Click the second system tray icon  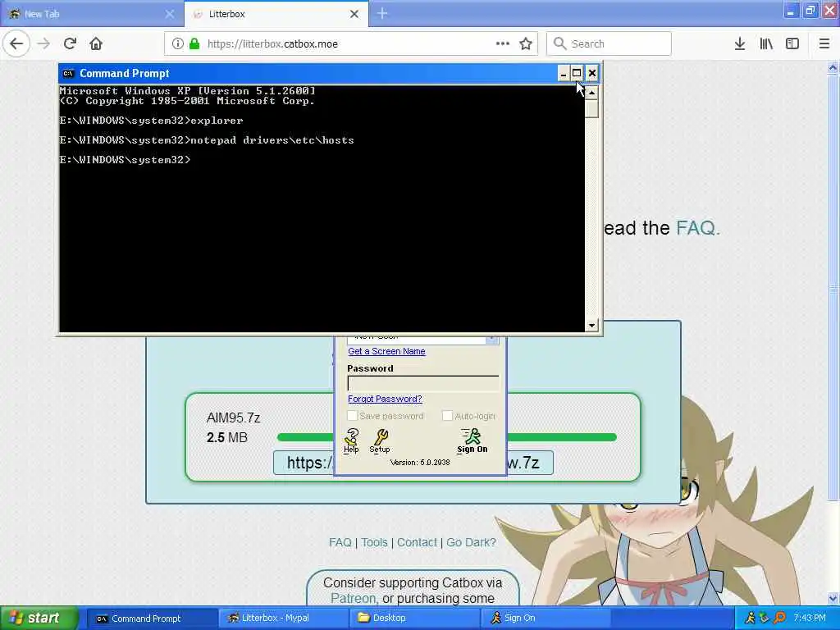coord(765,619)
